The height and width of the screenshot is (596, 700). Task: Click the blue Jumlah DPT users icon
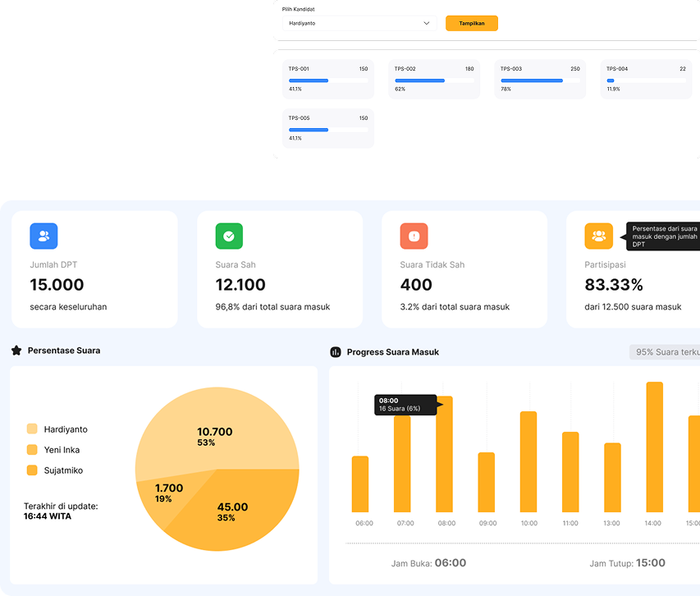coord(43,236)
